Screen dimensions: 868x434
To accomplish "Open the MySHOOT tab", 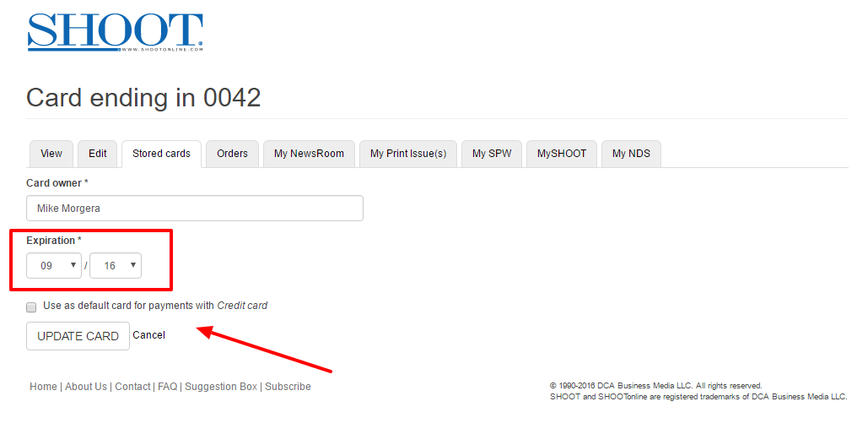I will tap(561, 154).
